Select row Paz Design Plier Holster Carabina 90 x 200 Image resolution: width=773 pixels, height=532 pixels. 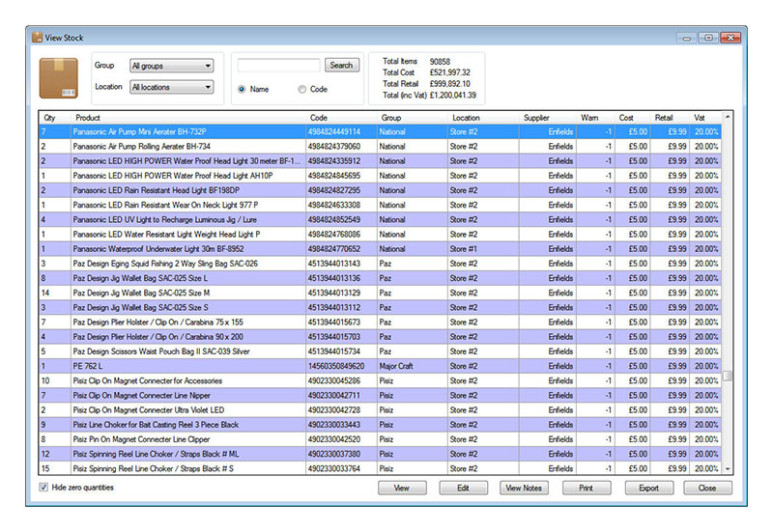pyautogui.click(x=380, y=337)
